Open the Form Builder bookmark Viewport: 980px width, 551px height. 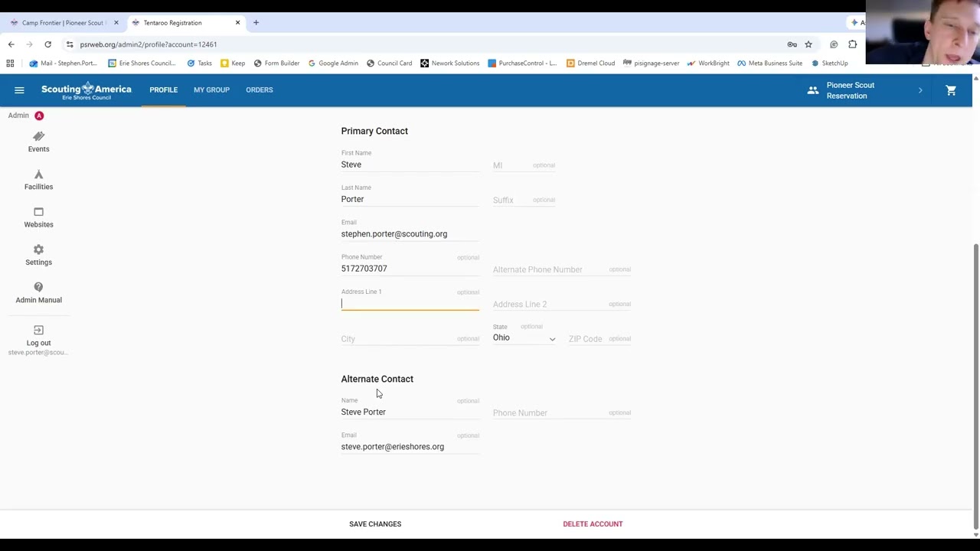point(276,63)
